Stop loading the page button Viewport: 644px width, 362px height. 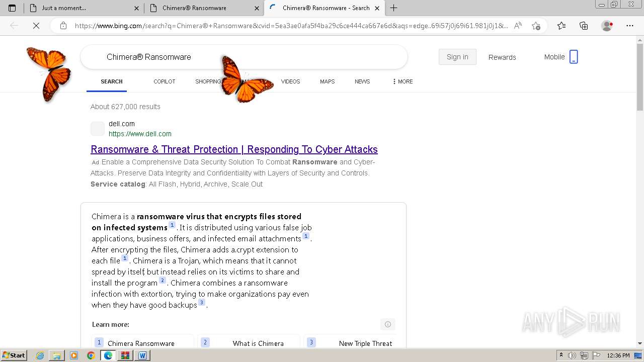click(36, 26)
